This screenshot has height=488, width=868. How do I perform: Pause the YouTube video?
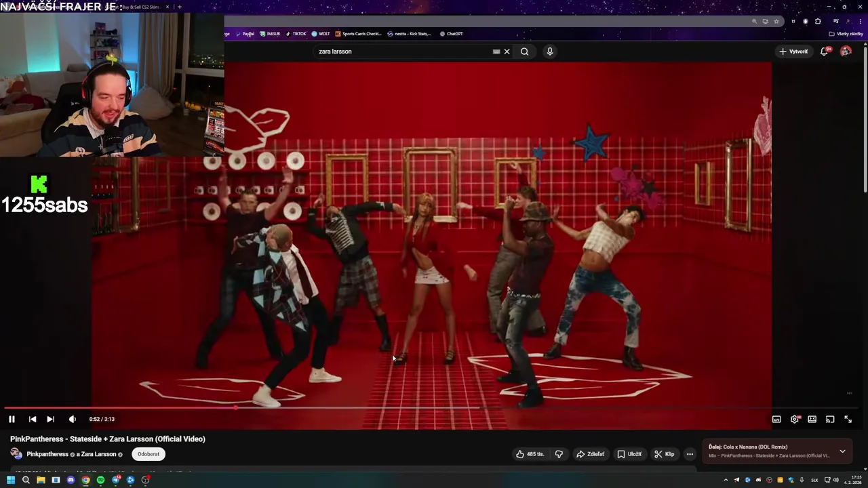(12, 419)
